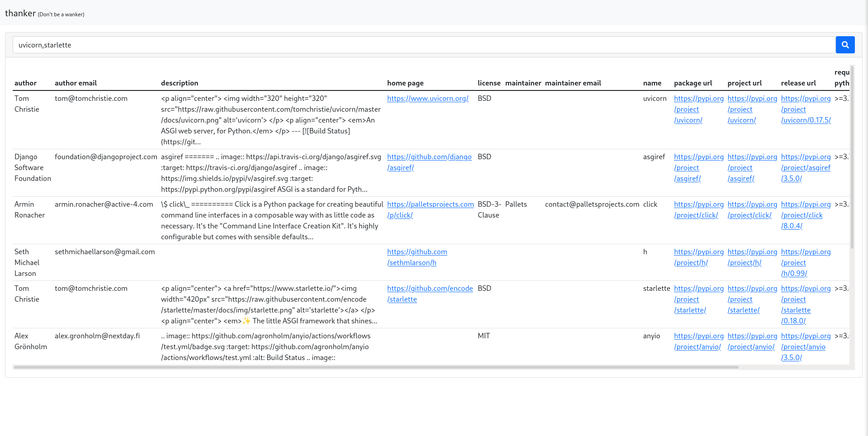This screenshot has width=868, height=436.
Task: Click the blue search magnifier icon
Action: point(845,45)
